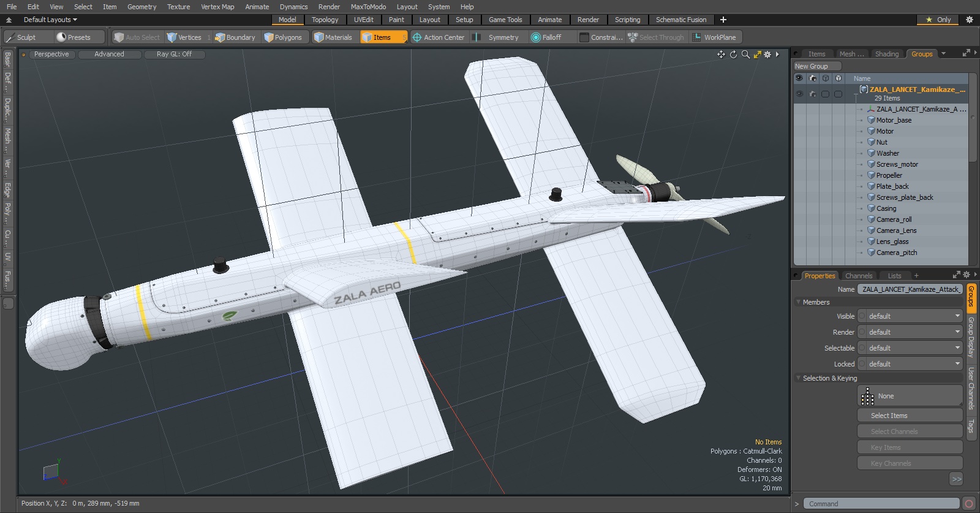Click the None selection set button
Viewport: 980px width, 513px height.
(x=910, y=396)
